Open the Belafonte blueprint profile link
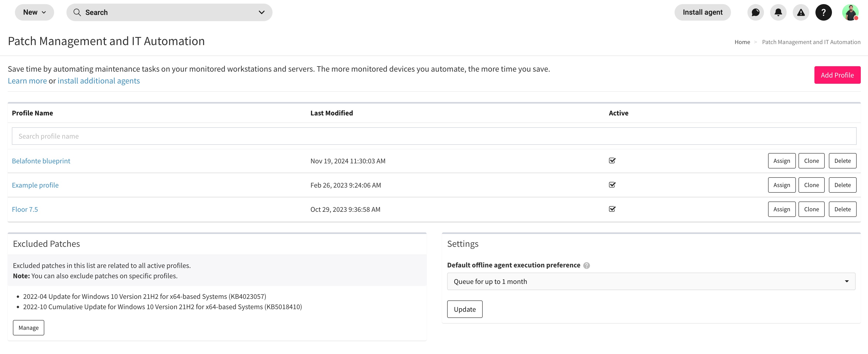 click(x=41, y=161)
